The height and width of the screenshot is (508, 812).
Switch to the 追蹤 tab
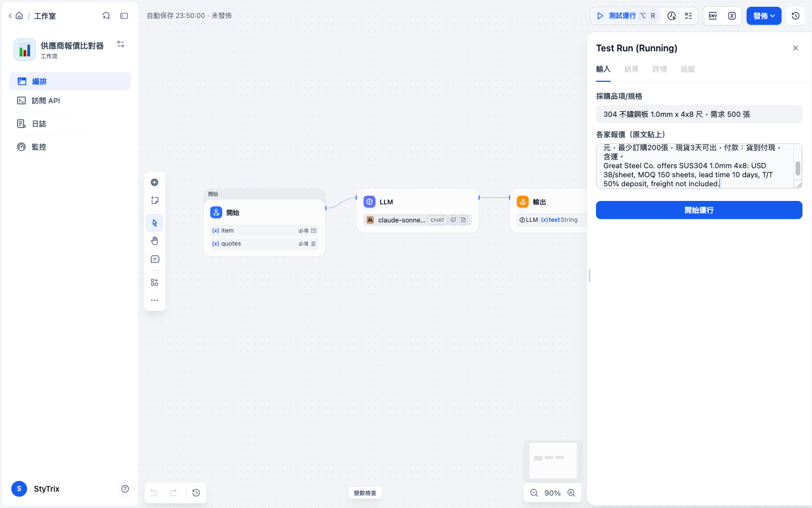pyautogui.click(x=688, y=69)
